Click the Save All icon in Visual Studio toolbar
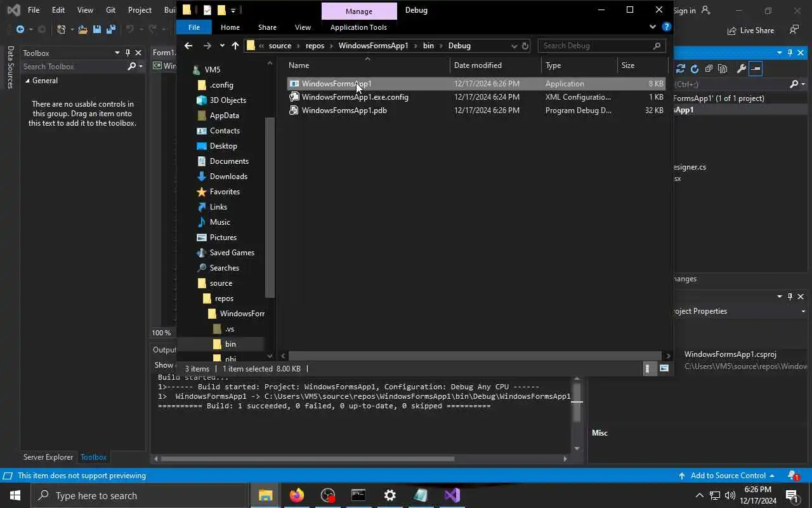 point(111,29)
